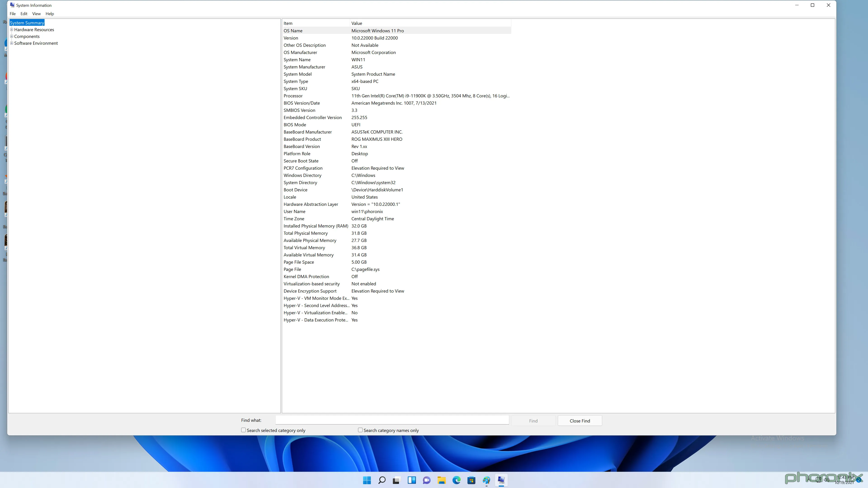Launch Microsoft Edge from the taskbar
Viewport: 868px width, 488px height.
click(x=457, y=480)
